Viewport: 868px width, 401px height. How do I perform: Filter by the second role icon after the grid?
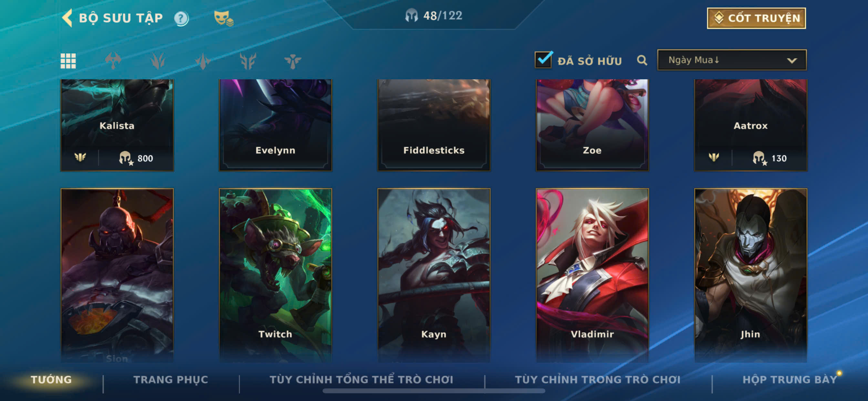point(158,61)
